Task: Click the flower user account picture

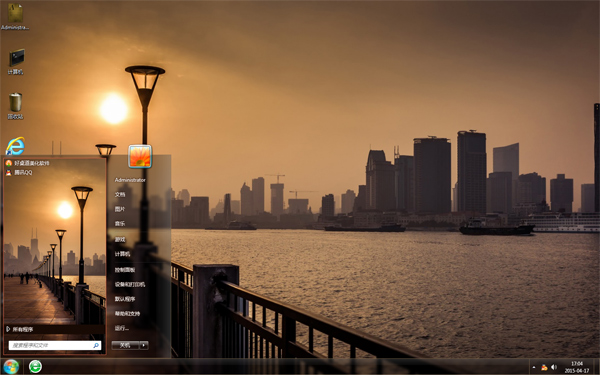Action: click(x=140, y=157)
